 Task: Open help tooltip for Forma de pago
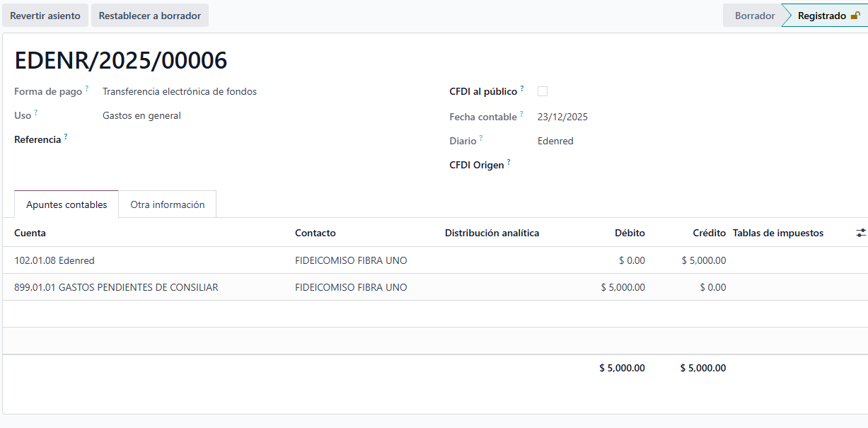pyautogui.click(x=86, y=87)
